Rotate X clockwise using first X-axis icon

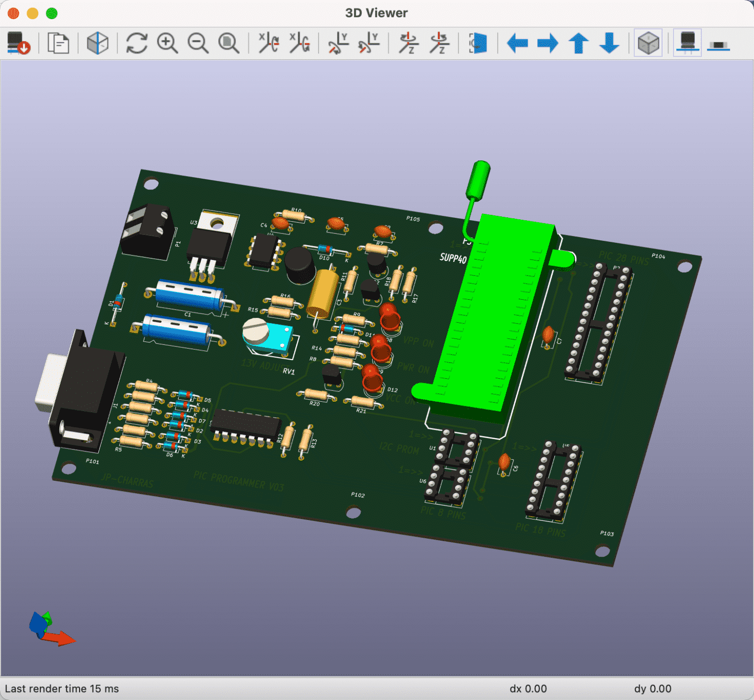pos(269,43)
